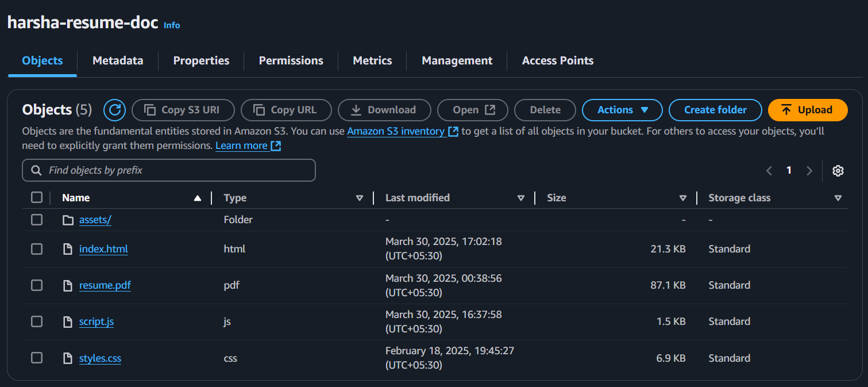Image resolution: width=868 pixels, height=387 pixels.
Task: Sort by Type column arrow
Action: (360, 198)
